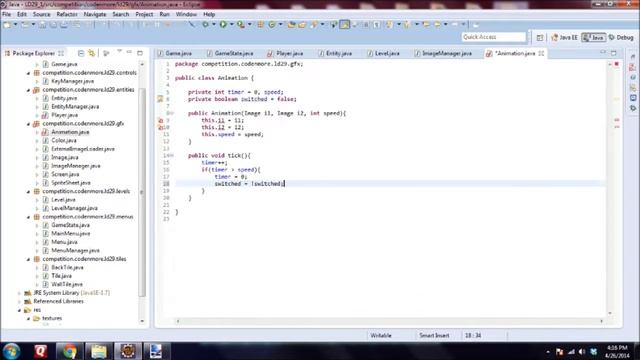Image resolution: width=640 pixels, height=360 pixels.
Task: Click the volume icon in system tray
Action: pos(582,351)
